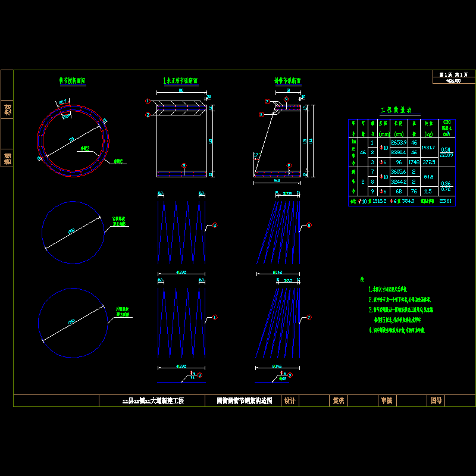The height and width of the screenshot is (476, 476).
Task: Select concrete volume 0.72 in table
Action: coord(446,189)
